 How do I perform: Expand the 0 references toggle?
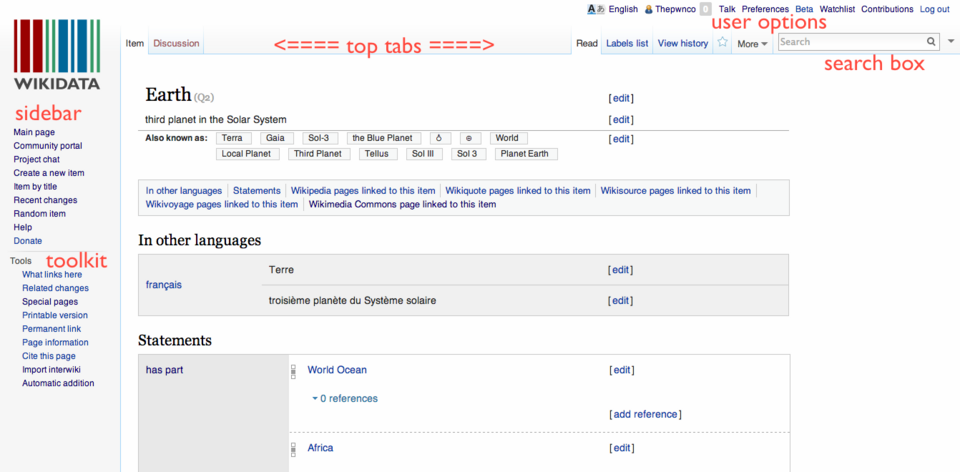[345, 399]
